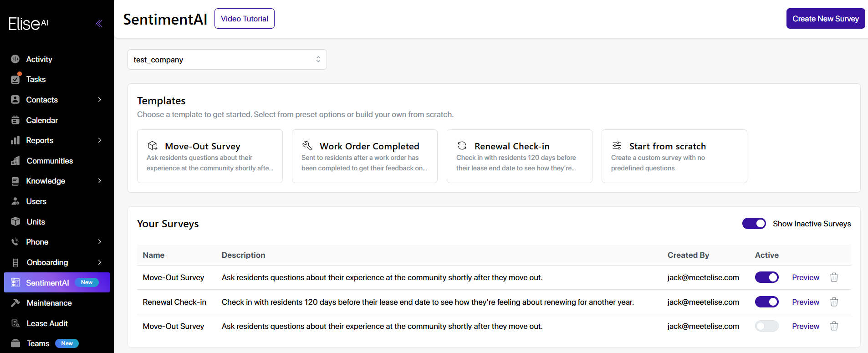The height and width of the screenshot is (353, 868).
Task: Click the SentimentAI sidebar icon
Action: coord(15,283)
